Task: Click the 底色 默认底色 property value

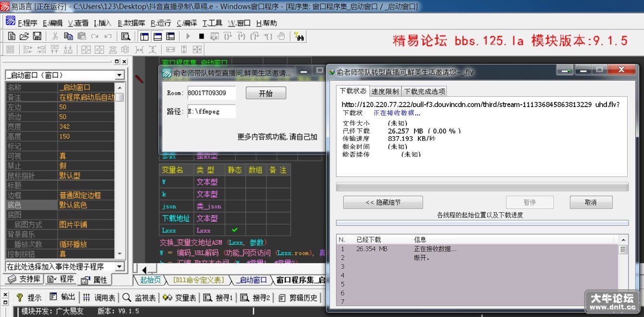Action: (x=86, y=205)
